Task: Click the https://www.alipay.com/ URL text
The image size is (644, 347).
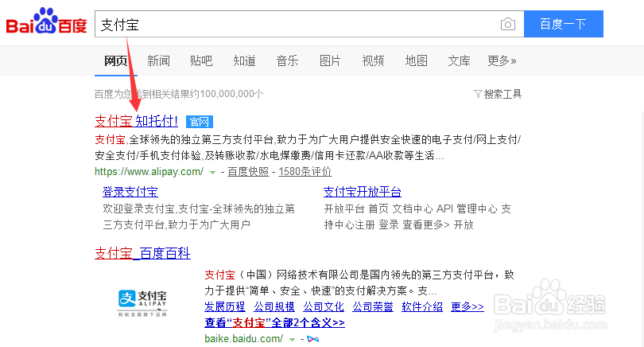Action: [x=149, y=172]
